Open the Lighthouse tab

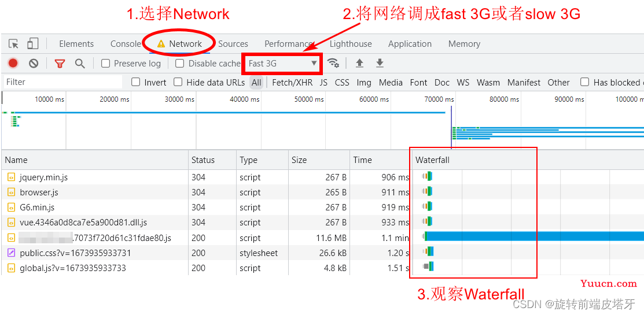pyautogui.click(x=351, y=44)
